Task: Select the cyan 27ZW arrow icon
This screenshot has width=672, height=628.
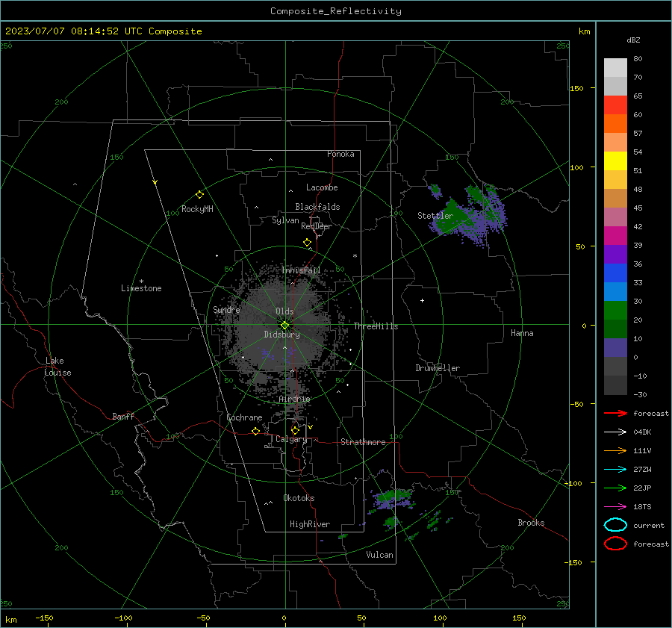Action: 615,470
